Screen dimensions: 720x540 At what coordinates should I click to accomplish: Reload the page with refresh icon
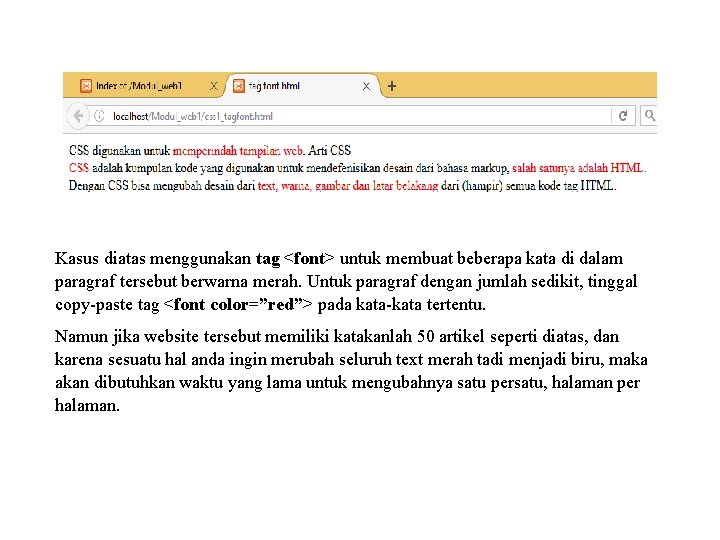pos(623,116)
